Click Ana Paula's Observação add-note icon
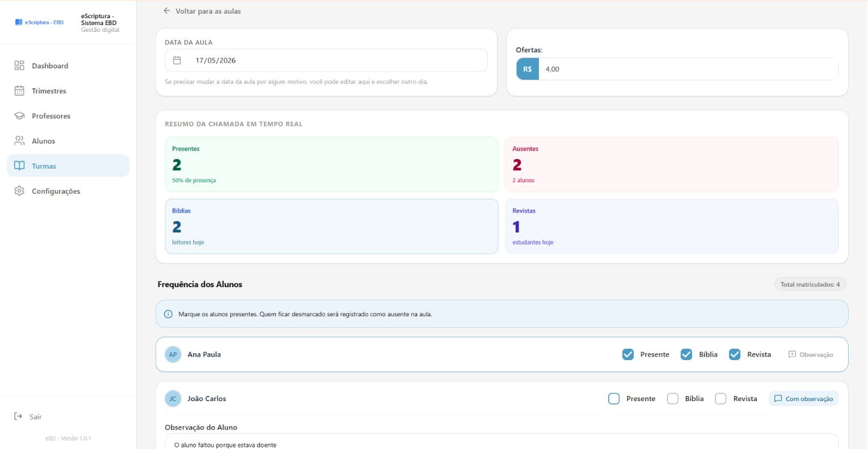This screenshot has height=449, width=868. click(792, 354)
